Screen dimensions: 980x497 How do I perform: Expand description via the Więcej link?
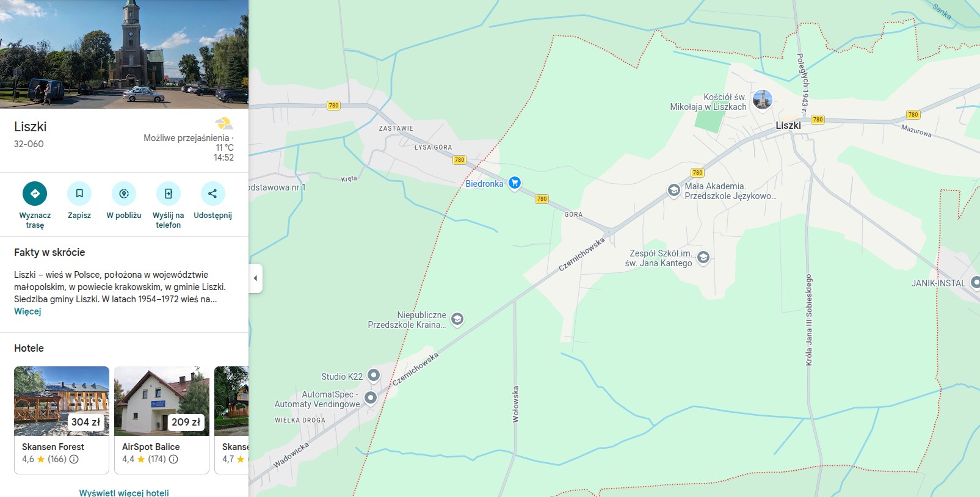click(x=27, y=311)
